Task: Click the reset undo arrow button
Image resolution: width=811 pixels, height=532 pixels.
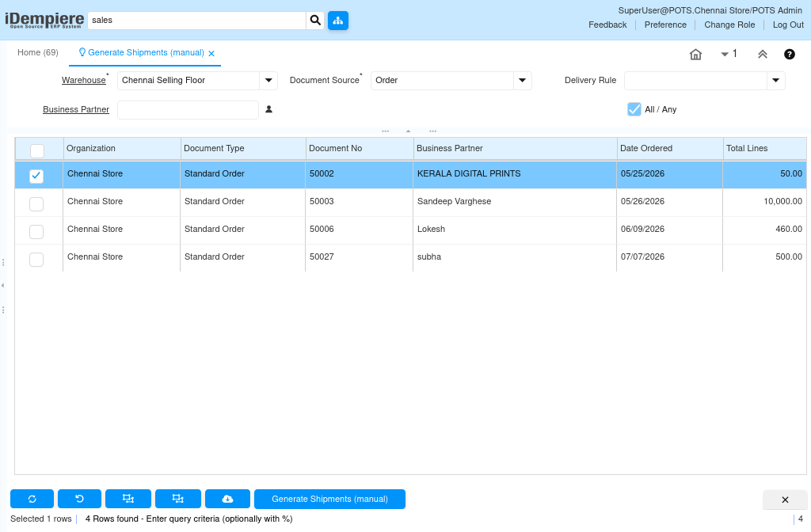Action: pyautogui.click(x=79, y=499)
